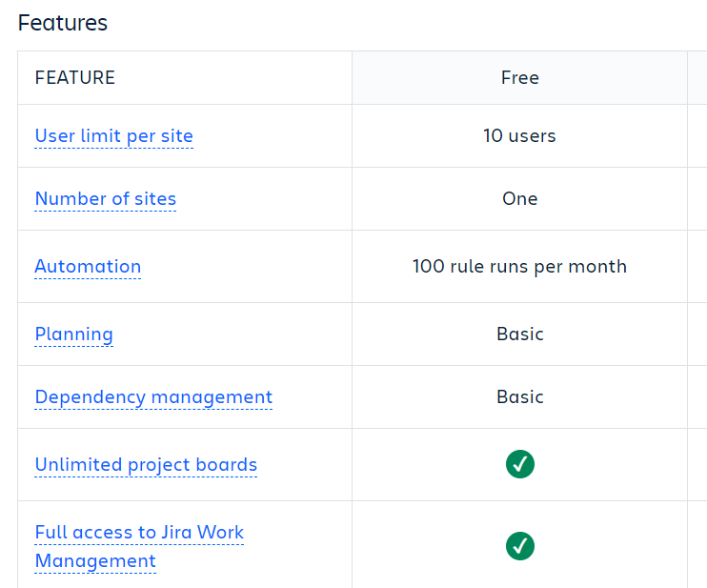Screen dimensions: 707x588
Task: Click the cut-off cell beside 100 rule runs
Action: point(697,267)
